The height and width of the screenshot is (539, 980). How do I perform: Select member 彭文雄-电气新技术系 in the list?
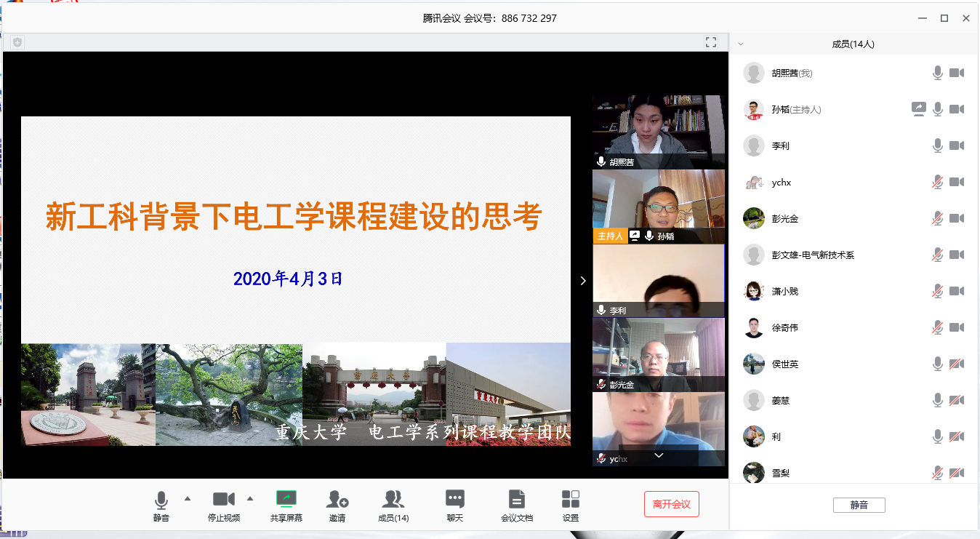pos(813,255)
